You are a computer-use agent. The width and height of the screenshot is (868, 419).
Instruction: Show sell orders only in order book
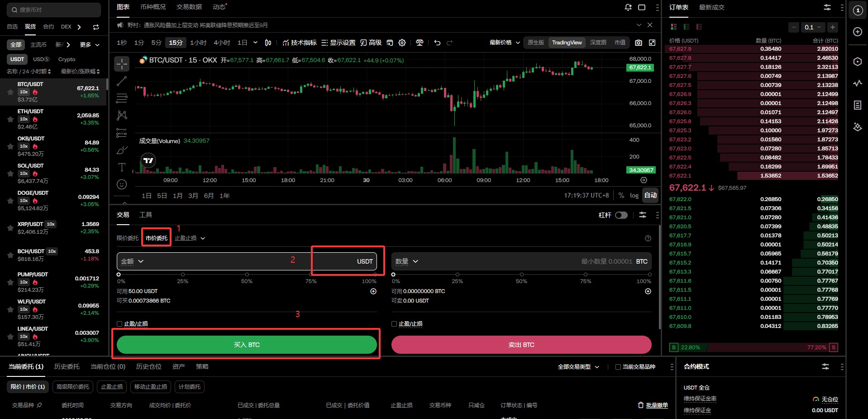point(699,27)
